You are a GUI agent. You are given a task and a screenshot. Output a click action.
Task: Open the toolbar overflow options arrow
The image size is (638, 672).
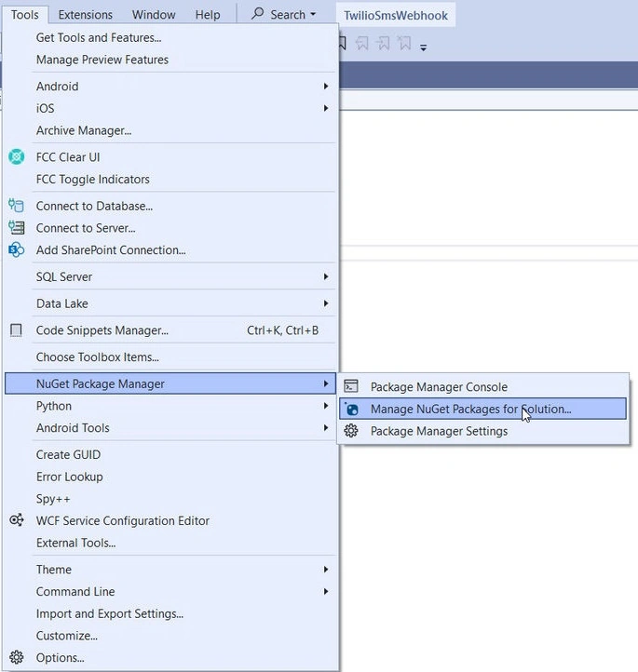423,47
